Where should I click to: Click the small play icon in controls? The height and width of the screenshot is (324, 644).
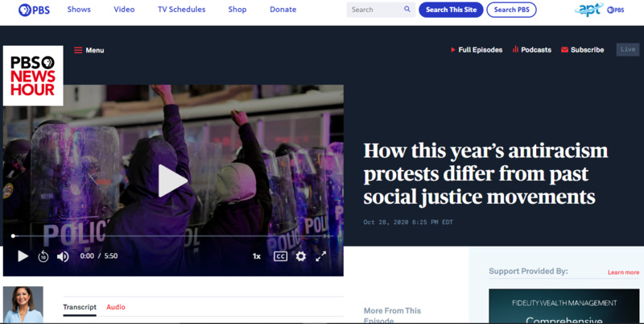[x=23, y=256]
